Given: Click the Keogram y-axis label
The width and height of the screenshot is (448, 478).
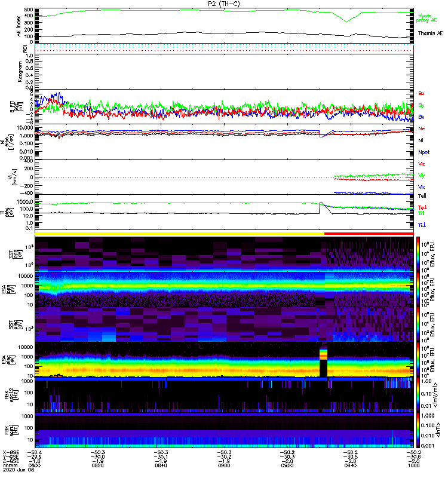Looking at the screenshot, I should click(20, 72).
